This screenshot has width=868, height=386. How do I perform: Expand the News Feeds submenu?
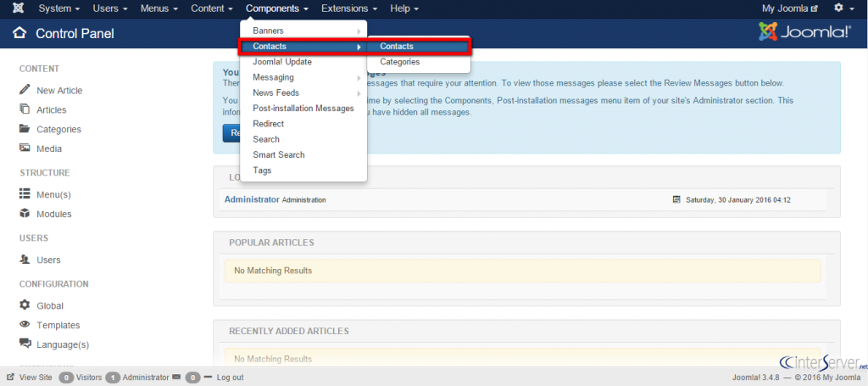(x=303, y=93)
